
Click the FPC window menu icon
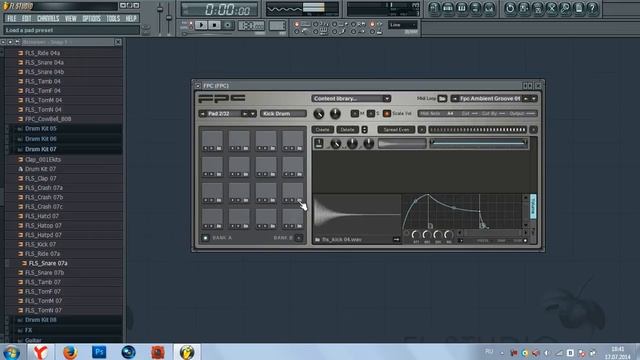coord(198,86)
